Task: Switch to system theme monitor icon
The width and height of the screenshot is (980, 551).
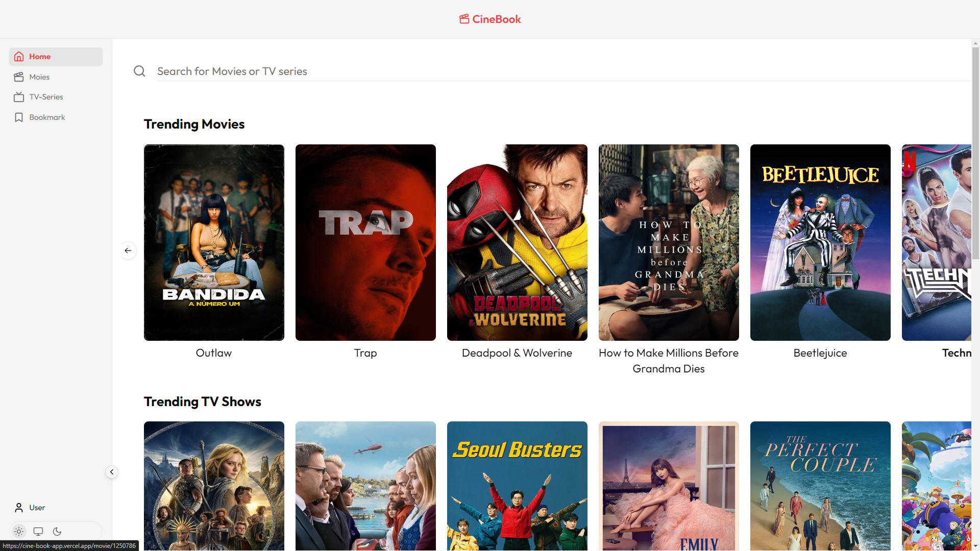Action: pyautogui.click(x=38, y=532)
